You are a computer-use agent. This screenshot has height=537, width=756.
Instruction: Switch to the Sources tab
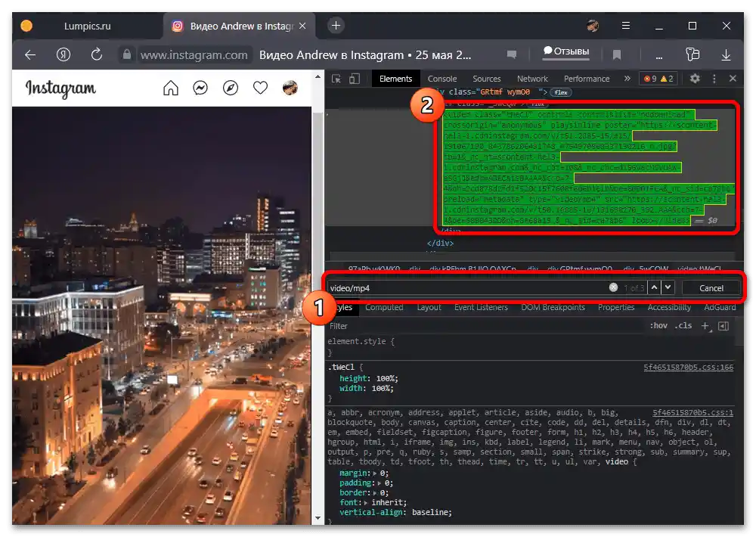point(486,79)
